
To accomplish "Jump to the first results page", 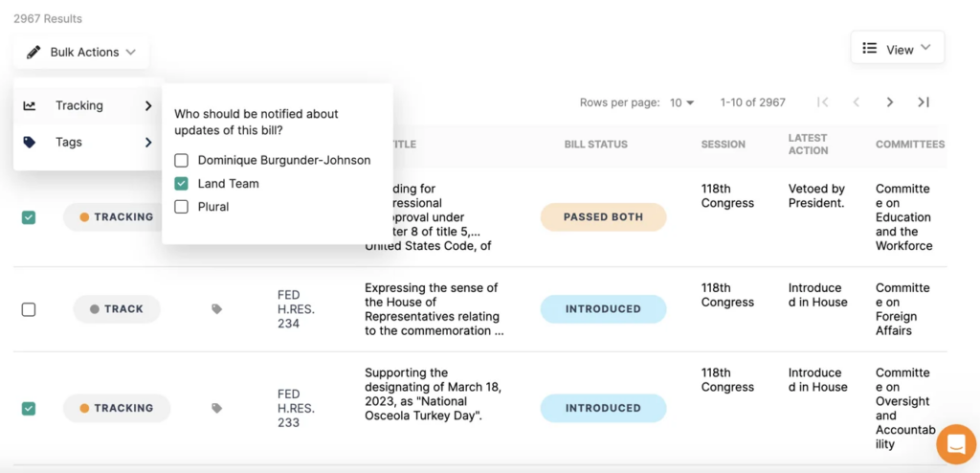I will coord(822,102).
